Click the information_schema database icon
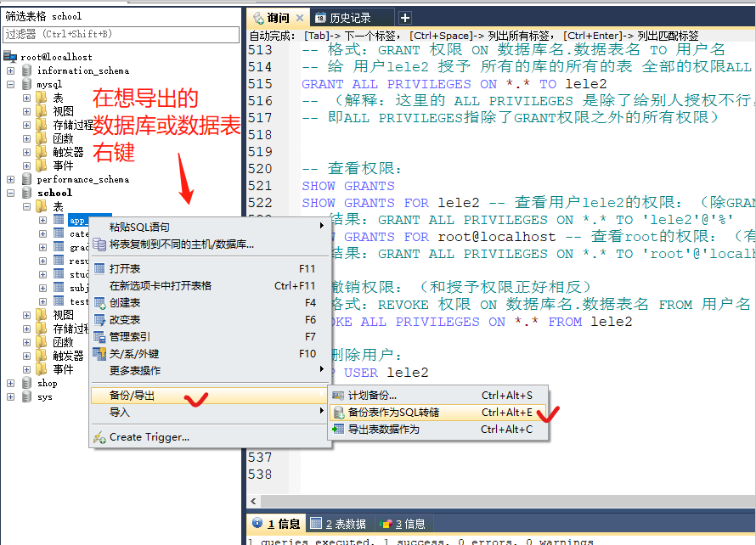The image size is (756, 545). [x=27, y=70]
